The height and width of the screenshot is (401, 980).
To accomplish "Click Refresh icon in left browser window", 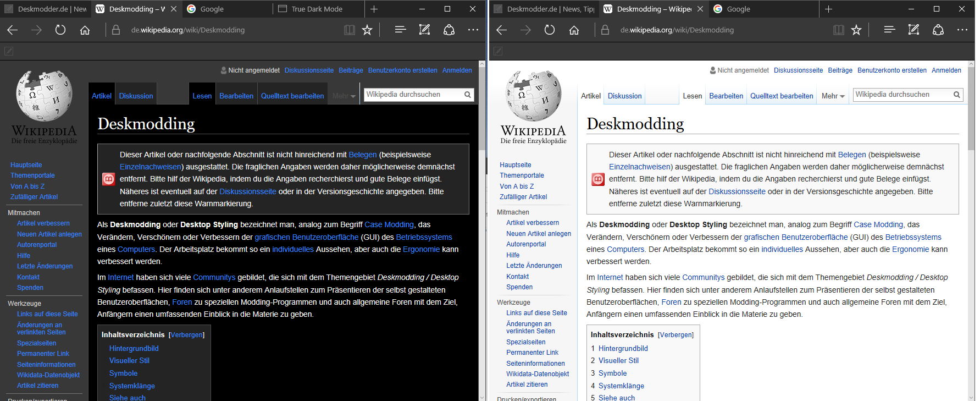I will [x=60, y=30].
